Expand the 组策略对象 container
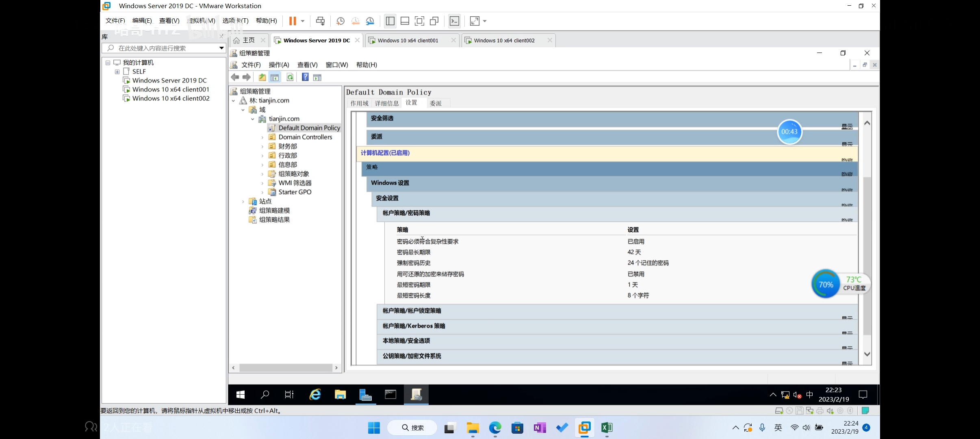 pos(262,174)
